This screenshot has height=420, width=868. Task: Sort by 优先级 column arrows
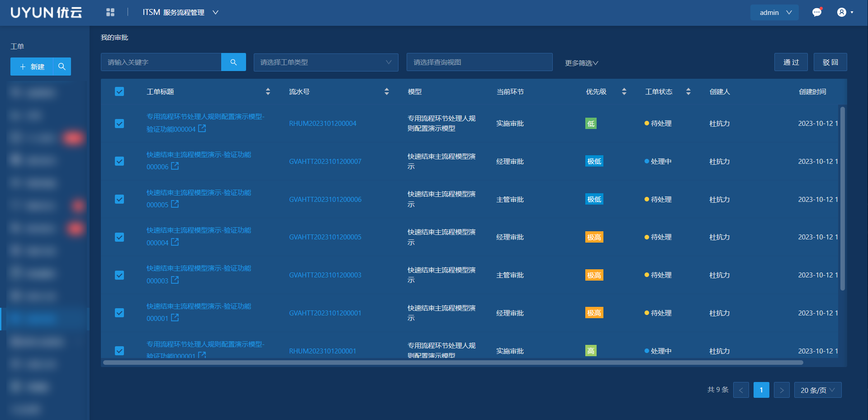click(x=624, y=91)
